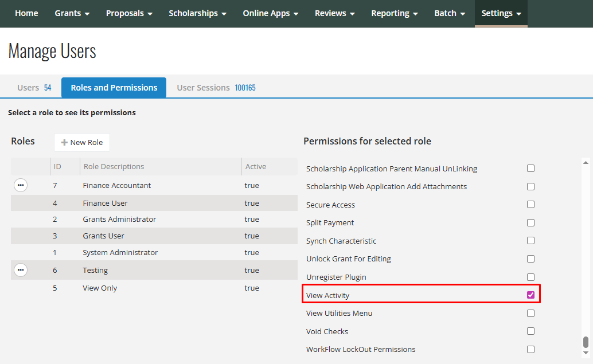593x364 pixels.
Task: Select the Testing role
Action: (x=154, y=270)
